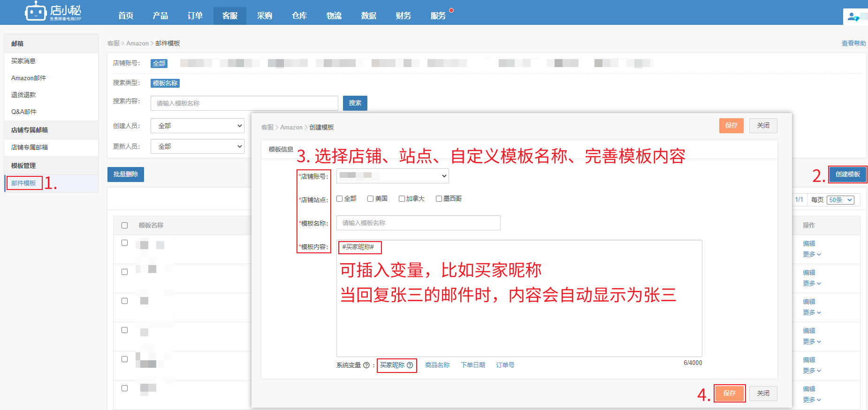Click the bottom 关闭 button in dialog
This screenshot has width=868, height=410.
(x=763, y=393)
